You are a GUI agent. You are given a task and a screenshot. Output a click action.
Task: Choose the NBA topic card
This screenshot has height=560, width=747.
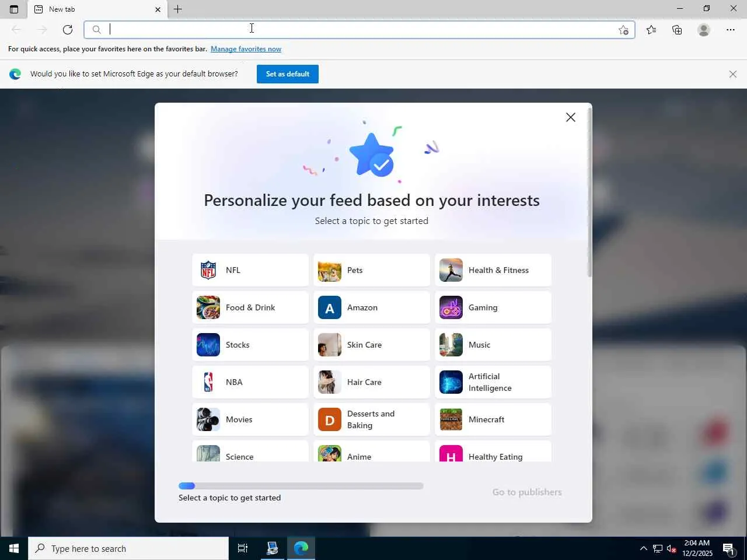coord(250,382)
